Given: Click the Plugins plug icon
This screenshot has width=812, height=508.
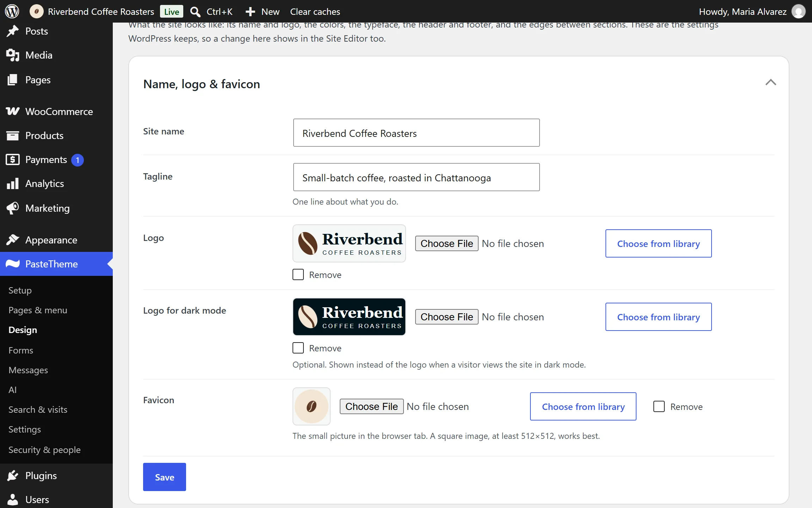Looking at the screenshot, I should click(13, 476).
